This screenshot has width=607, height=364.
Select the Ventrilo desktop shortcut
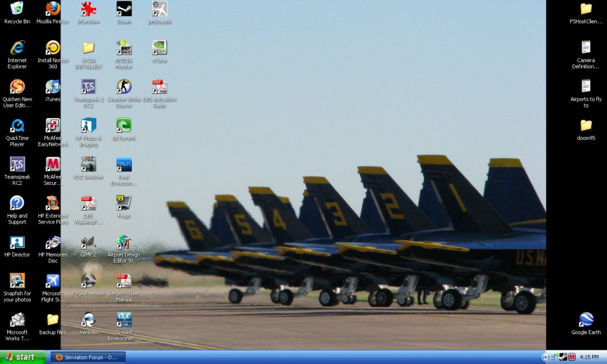click(88, 320)
